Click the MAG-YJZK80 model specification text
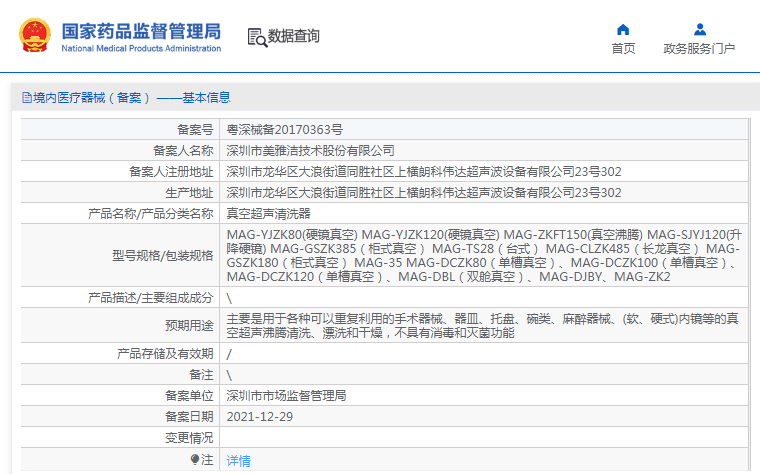 point(484,255)
